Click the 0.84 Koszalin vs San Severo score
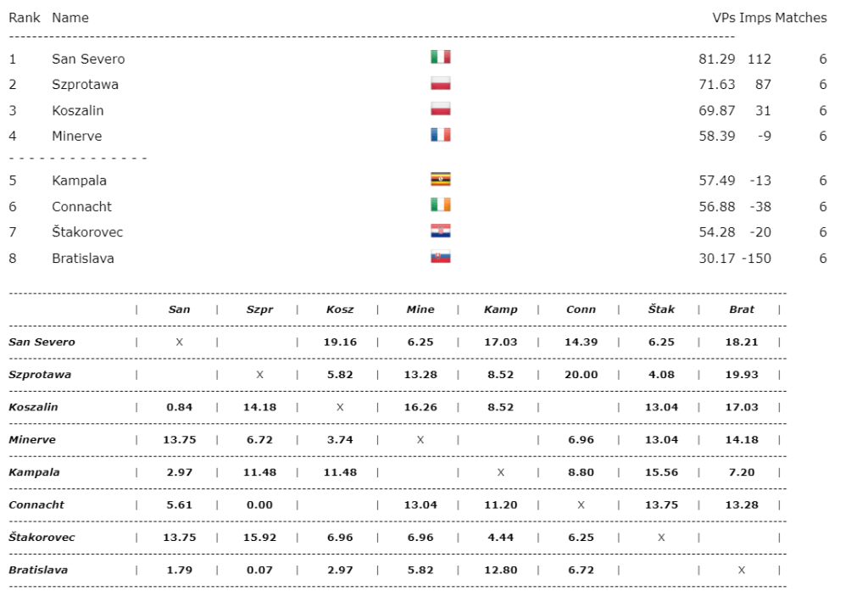Screen dimensions: 868x591 point(179,407)
